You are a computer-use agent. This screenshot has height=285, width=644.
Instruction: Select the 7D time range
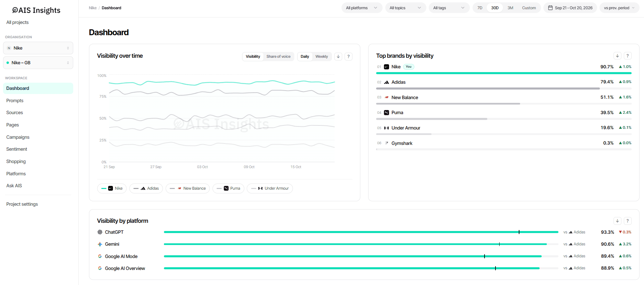click(x=480, y=8)
